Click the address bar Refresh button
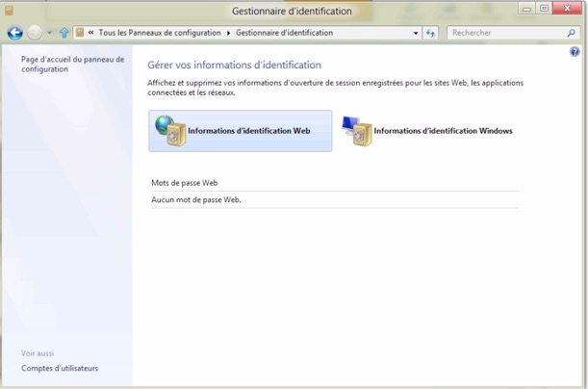 click(430, 33)
